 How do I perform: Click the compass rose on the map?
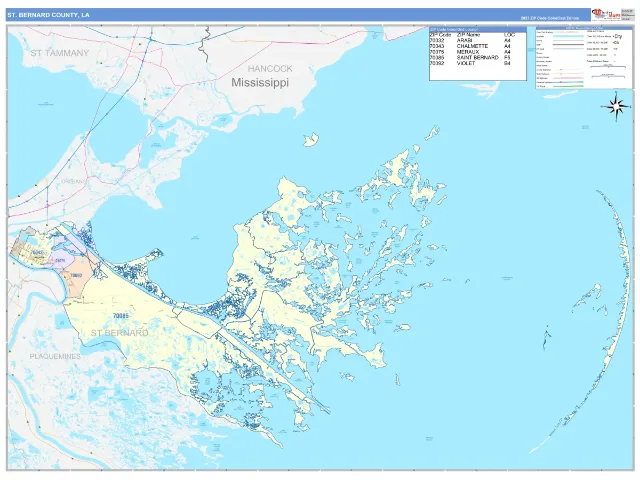click(617, 107)
